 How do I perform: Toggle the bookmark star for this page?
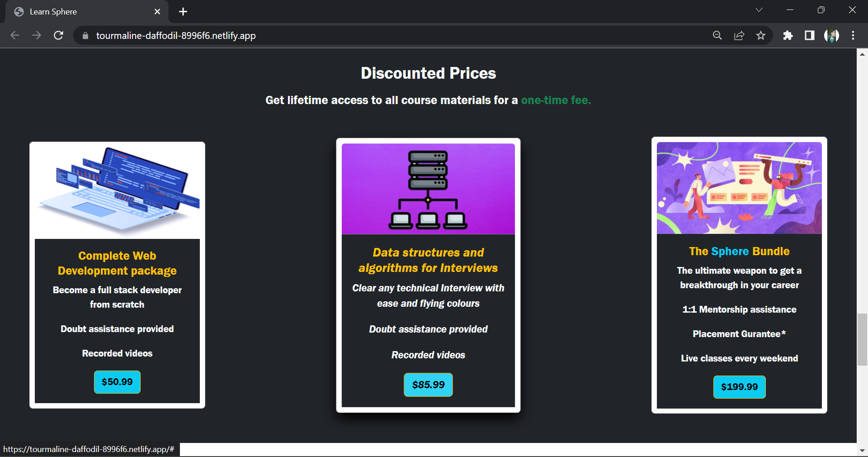(761, 35)
